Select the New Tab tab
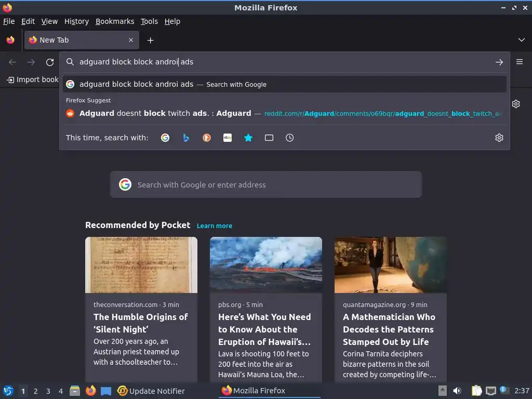 (82, 40)
